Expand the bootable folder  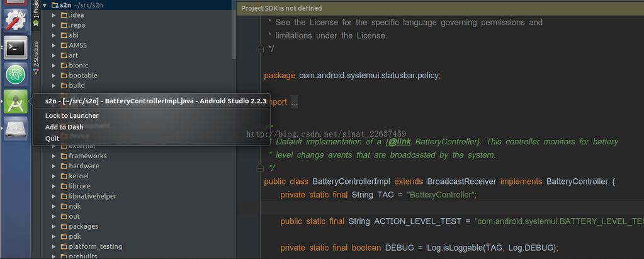54,76
